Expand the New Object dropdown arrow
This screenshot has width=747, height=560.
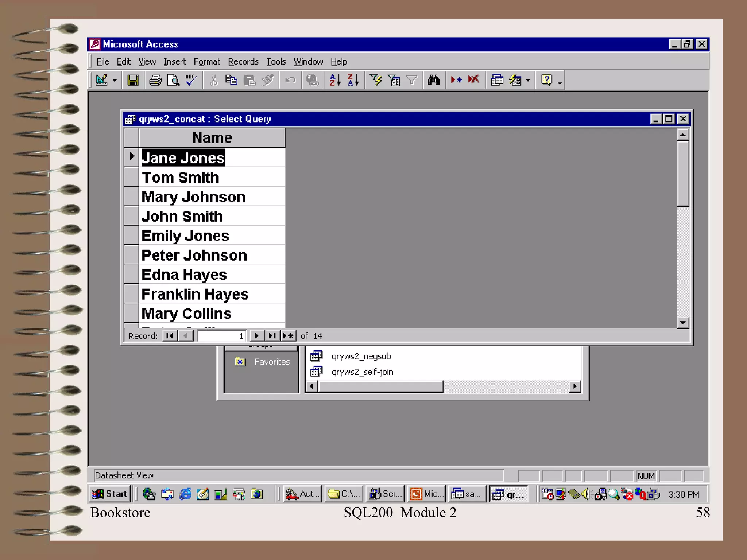point(528,80)
